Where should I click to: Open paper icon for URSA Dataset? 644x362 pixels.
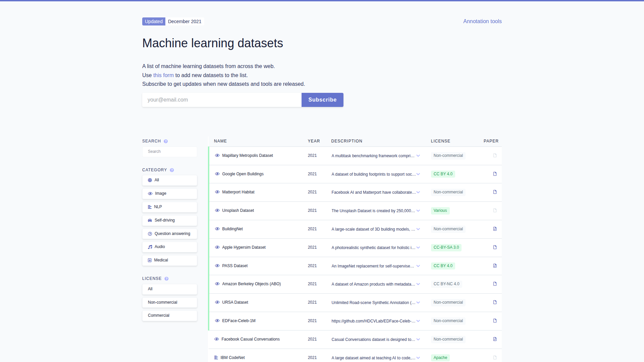[495, 302]
